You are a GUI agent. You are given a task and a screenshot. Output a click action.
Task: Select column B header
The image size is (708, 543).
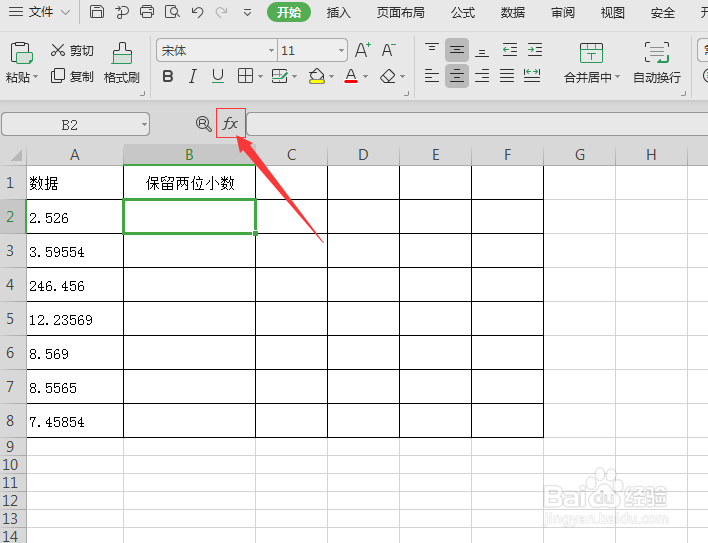pyautogui.click(x=189, y=155)
